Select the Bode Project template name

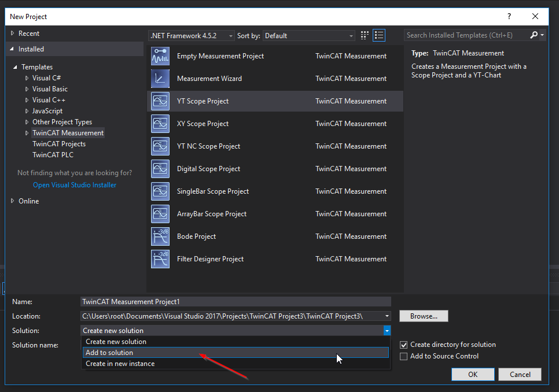pos(196,236)
